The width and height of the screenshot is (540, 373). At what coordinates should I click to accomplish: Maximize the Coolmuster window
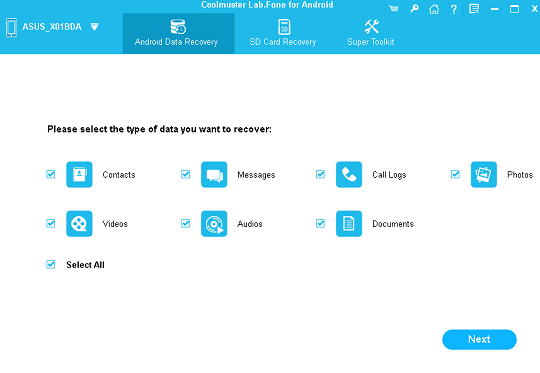[x=515, y=9]
